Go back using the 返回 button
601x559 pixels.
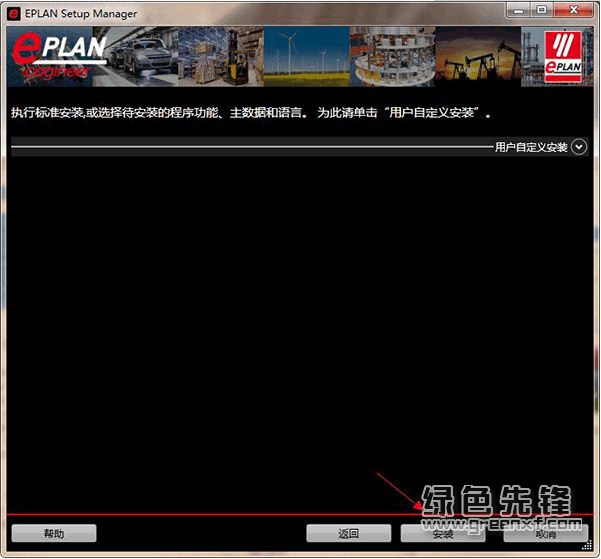pyautogui.click(x=348, y=533)
